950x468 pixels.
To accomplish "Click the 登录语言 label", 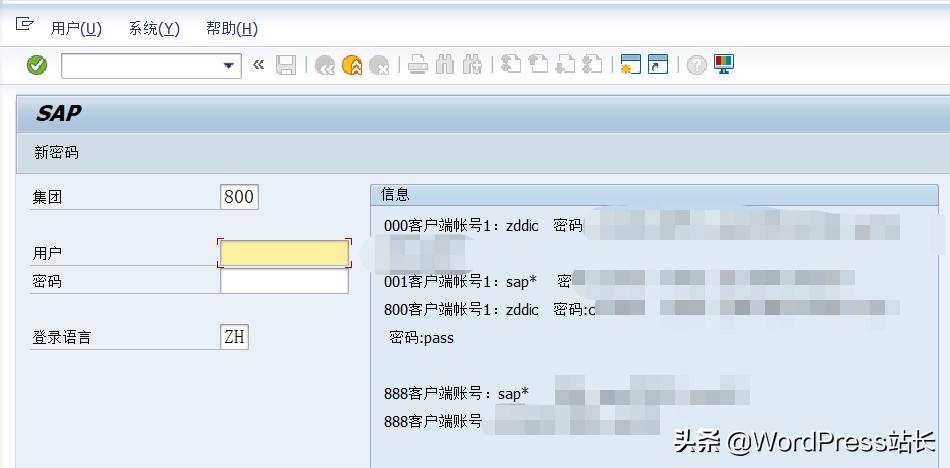I will click(x=61, y=338).
